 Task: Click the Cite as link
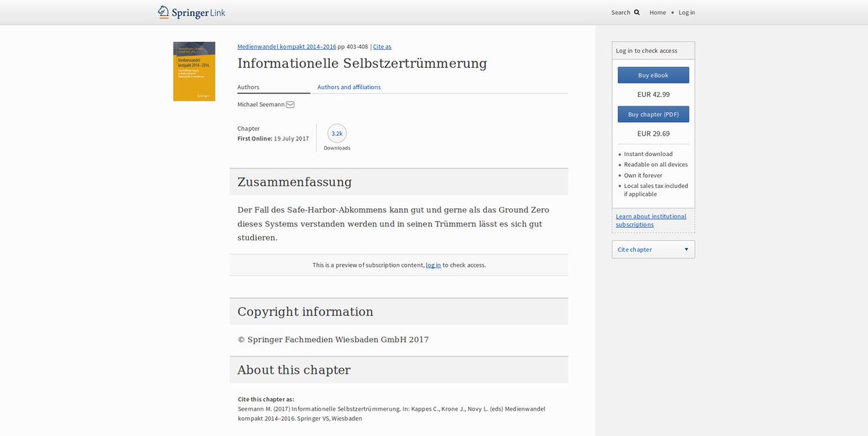click(382, 46)
